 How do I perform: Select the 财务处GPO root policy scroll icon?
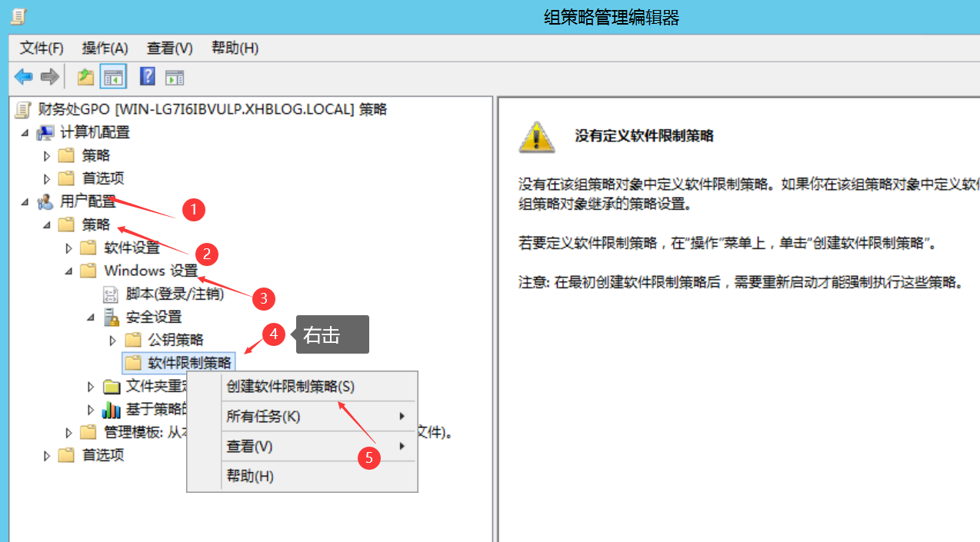click(24, 109)
